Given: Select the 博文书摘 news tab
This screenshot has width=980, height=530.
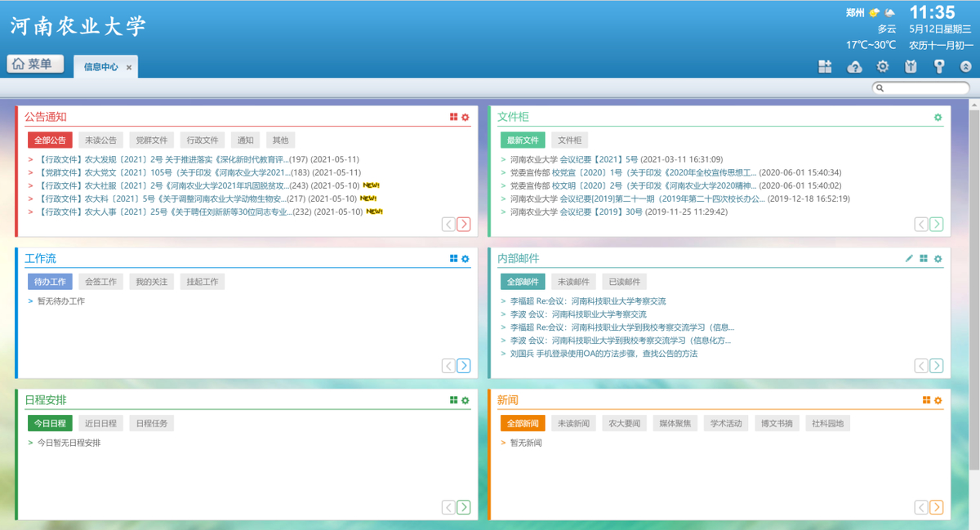Looking at the screenshot, I should point(777,424).
